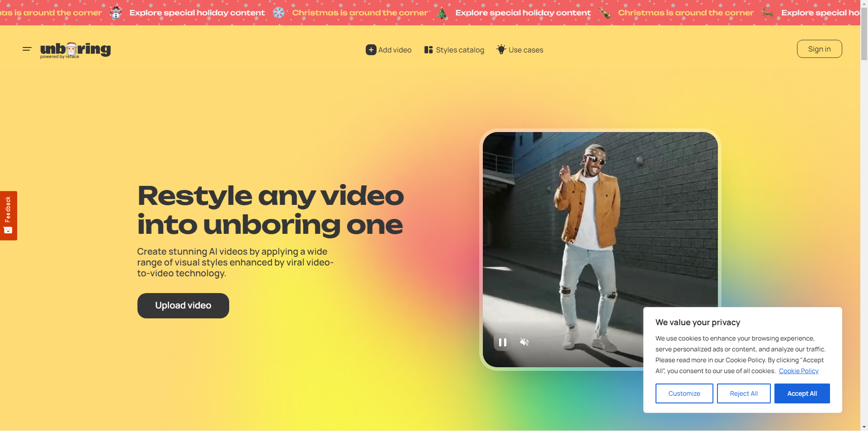Screen dimensions: 868x431
Task: Click the Styles catalog grid icon
Action: click(429, 50)
